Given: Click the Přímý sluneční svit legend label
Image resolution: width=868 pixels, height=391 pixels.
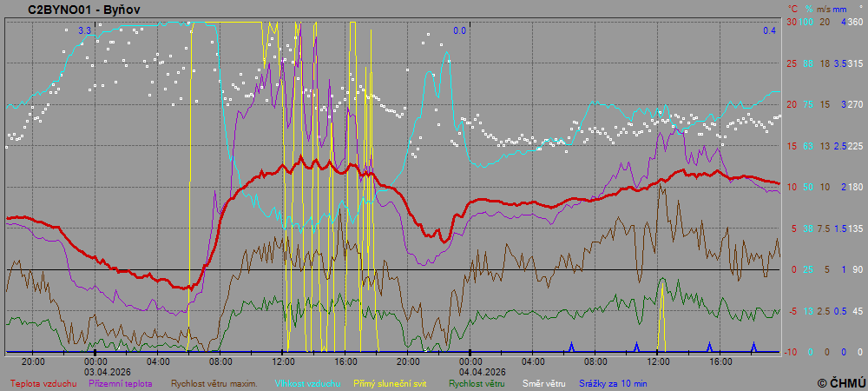Looking at the screenshot, I should (392, 382).
